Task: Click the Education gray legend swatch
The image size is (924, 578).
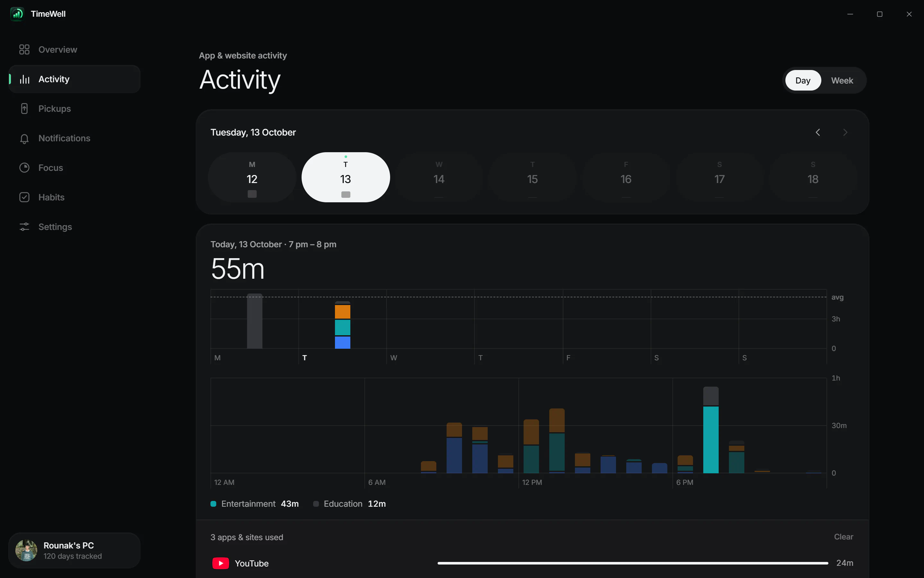Action: (x=316, y=504)
